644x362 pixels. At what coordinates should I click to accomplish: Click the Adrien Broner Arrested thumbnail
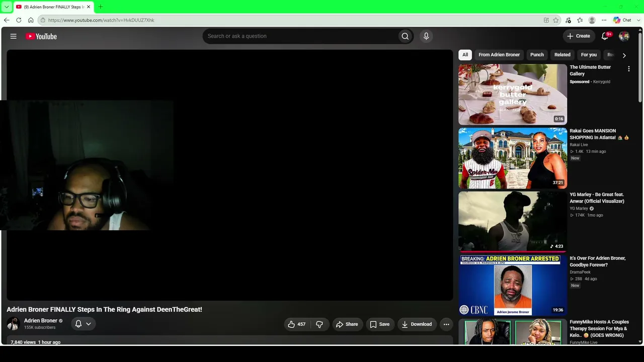(x=513, y=286)
